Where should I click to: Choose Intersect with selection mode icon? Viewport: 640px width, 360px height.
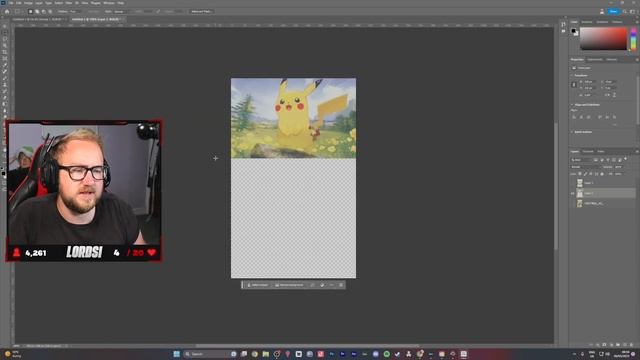coord(50,11)
